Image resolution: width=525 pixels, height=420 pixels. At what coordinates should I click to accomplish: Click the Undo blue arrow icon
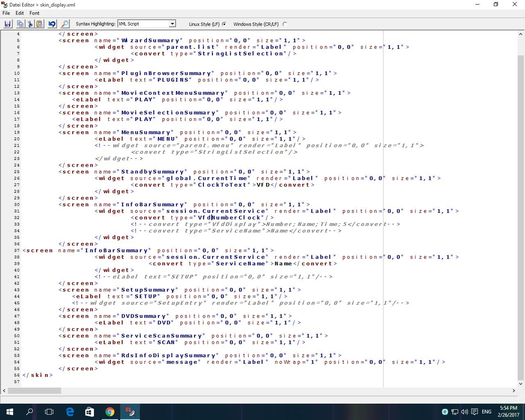pos(52,24)
